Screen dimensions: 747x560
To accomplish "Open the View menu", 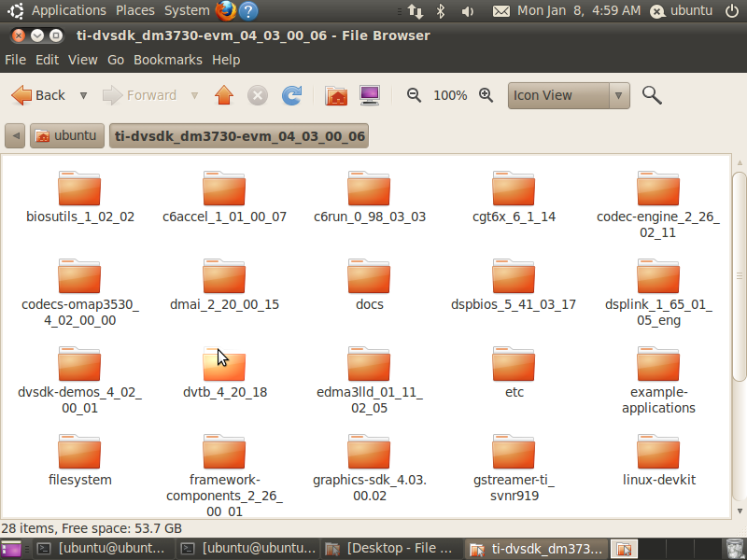I will click(x=83, y=60).
